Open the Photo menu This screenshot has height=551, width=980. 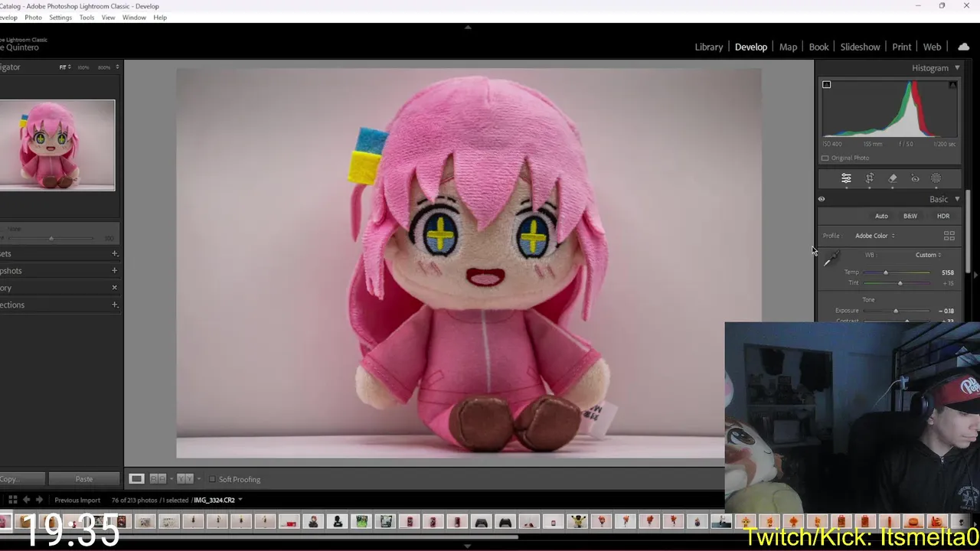33,17
